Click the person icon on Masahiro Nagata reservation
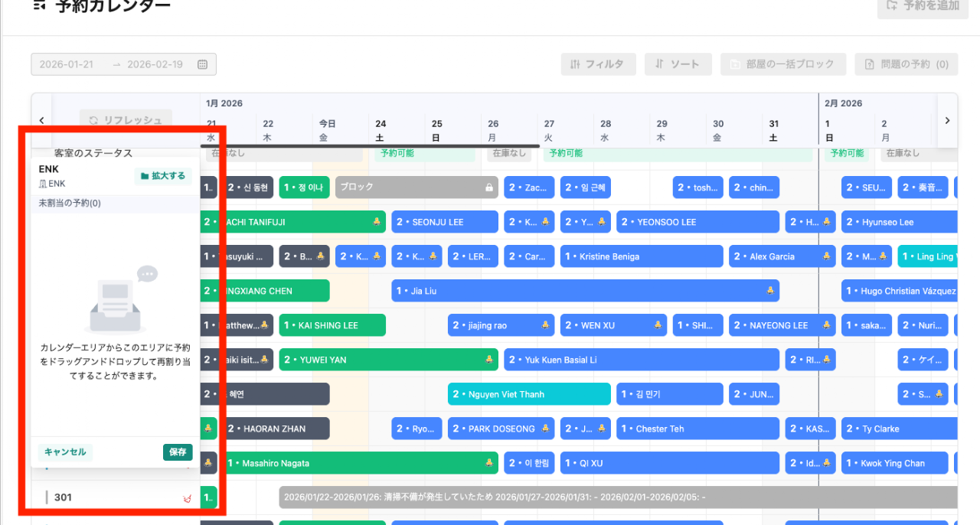980x525 pixels. [x=488, y=463]
